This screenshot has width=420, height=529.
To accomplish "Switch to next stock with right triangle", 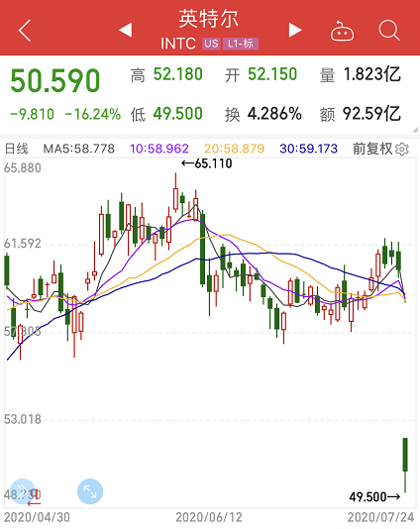I will [x=295, y=30].
